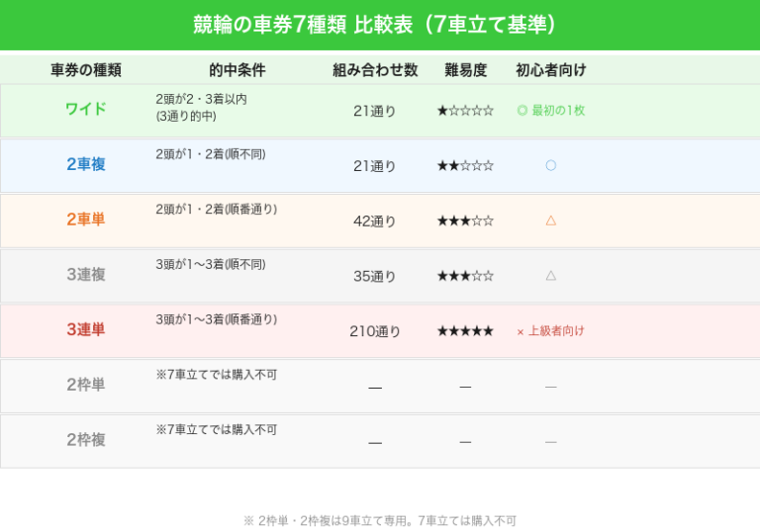This screenshot has height=532, width=760.
Task: Click the footnote about 9車立て専用
Action: [380, 520]
